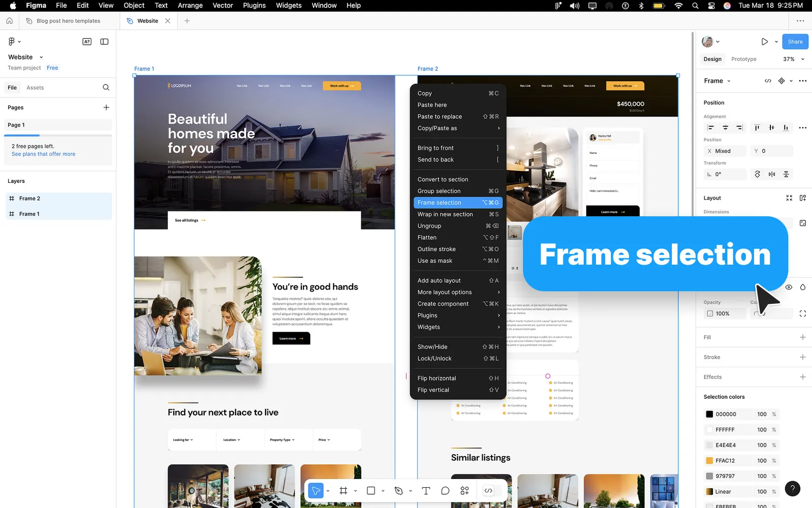Screen dimensions: 812x508
Task: Select the Frame tool in toolbar
Action: coord(344,491)
